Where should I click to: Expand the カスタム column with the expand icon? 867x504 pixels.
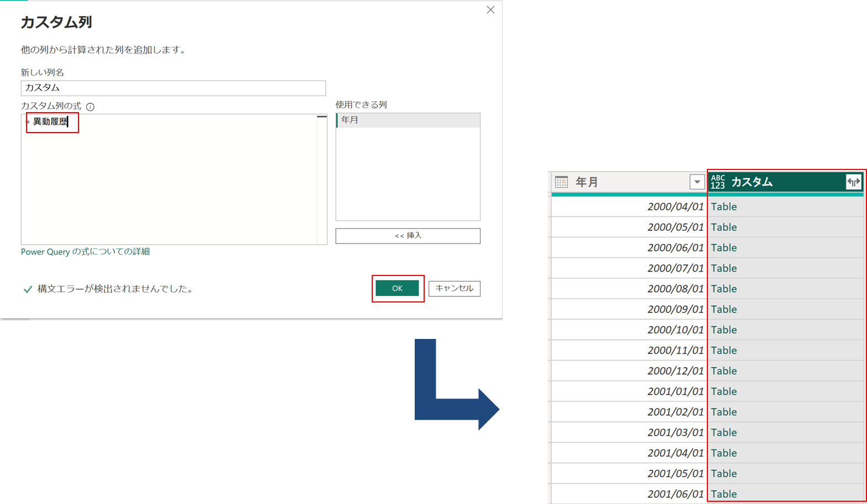tap(853, 182)
